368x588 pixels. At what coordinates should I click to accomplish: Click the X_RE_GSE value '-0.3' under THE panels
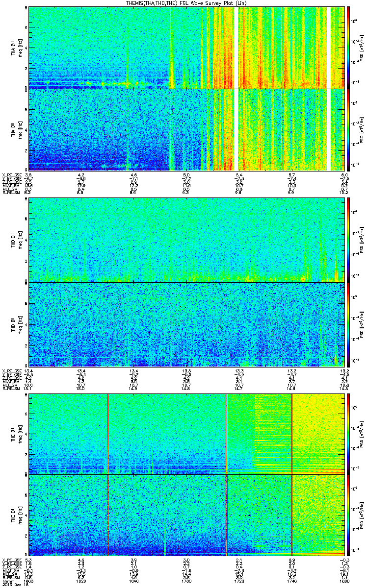click(x=344, y=559)
